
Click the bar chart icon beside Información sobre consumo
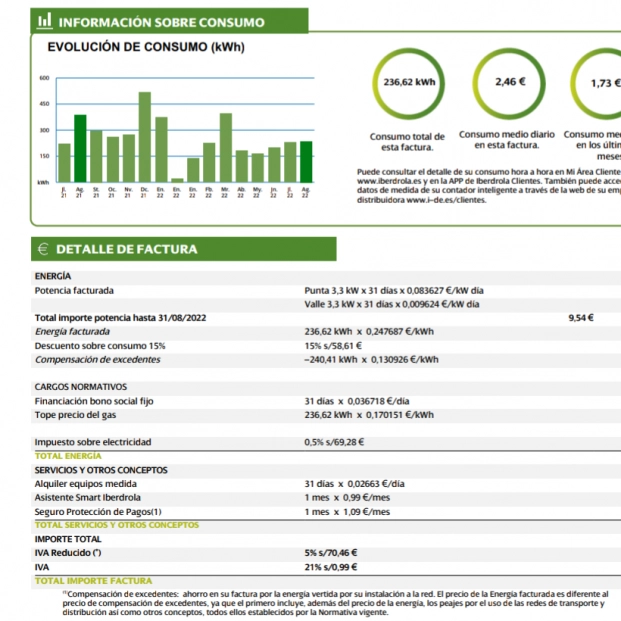coord(44,22)
